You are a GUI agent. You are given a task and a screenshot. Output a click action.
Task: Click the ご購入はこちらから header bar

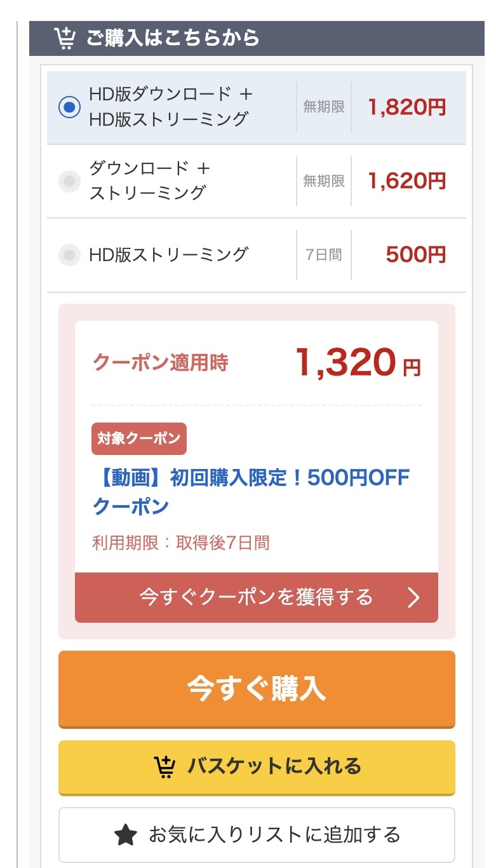click(257, 38)
